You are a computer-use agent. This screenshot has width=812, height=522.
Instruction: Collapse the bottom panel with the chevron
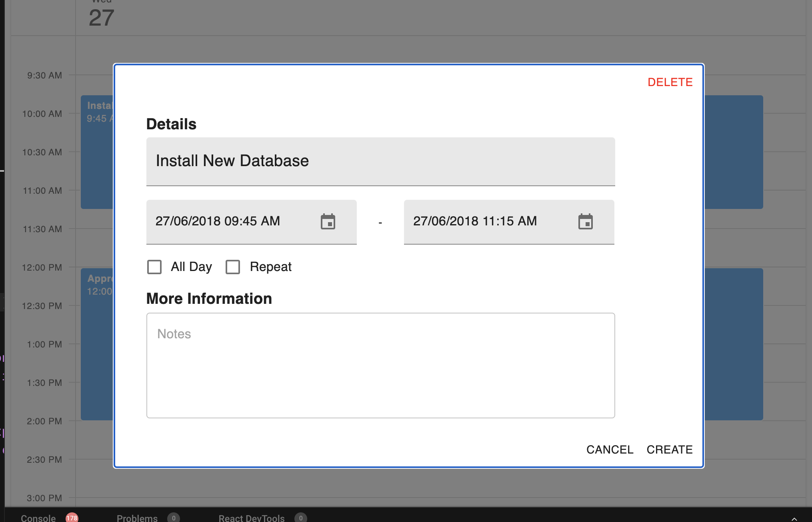coord(795,518)
